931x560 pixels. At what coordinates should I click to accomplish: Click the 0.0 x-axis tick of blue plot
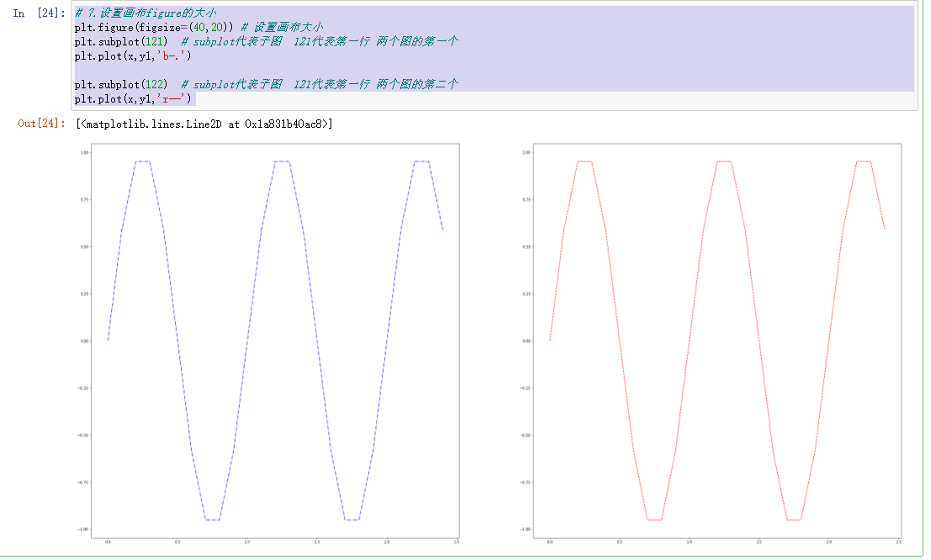pos(108,542)
